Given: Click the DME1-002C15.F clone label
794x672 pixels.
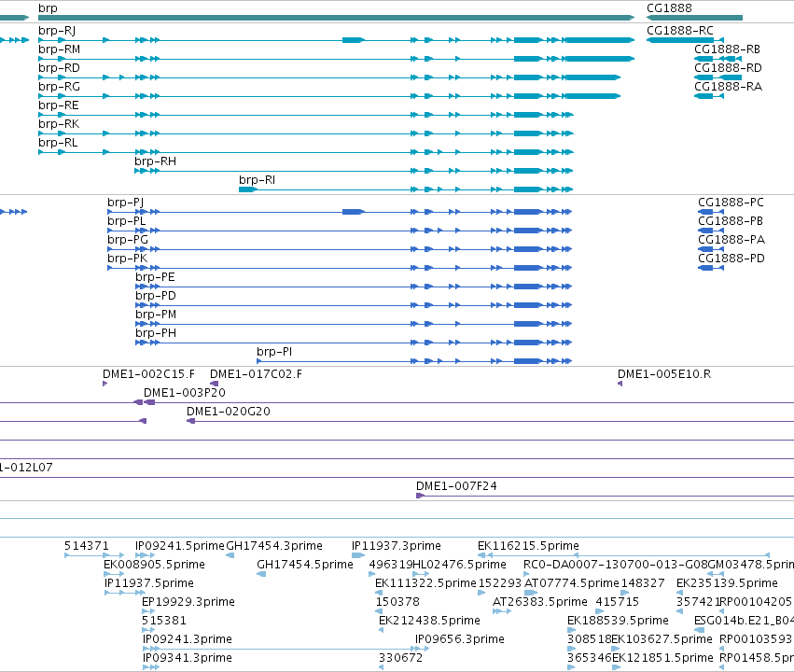Looking at the screenshot, I should tap(149, 375).
